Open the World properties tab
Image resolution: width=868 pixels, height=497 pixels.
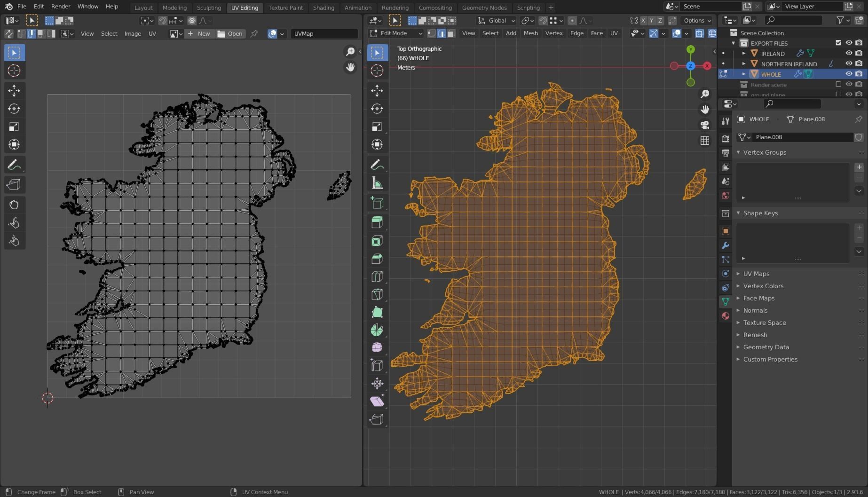[x=726, y=196]
